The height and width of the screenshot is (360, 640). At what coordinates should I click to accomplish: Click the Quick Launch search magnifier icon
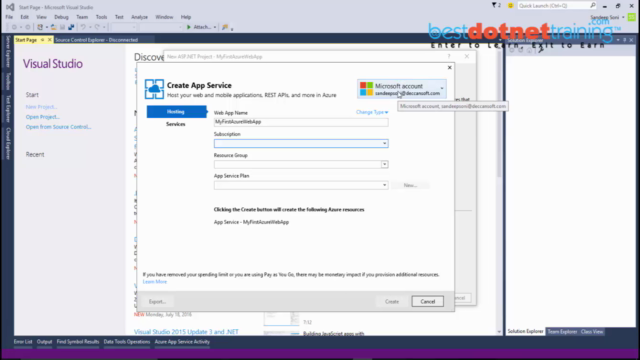[x=593, y=5]
